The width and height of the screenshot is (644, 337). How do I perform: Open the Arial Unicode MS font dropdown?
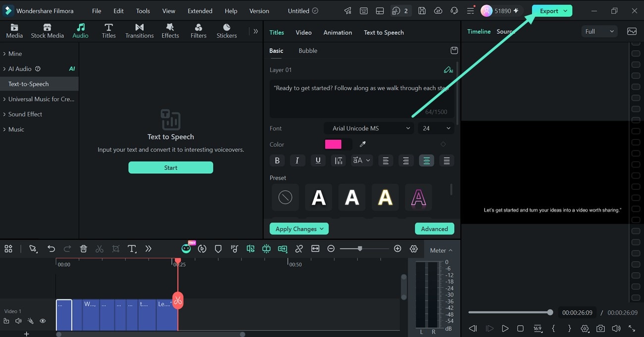[x=369, y=128]
